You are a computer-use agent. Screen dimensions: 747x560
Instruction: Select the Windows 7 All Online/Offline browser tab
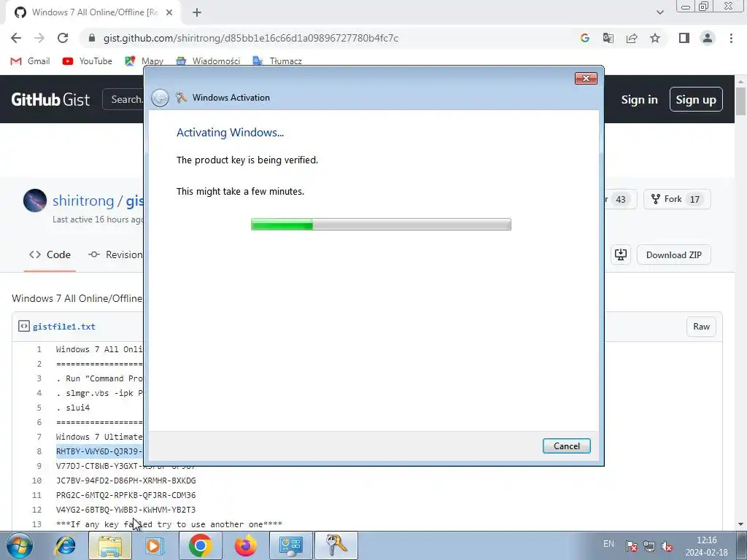tap(93, 13)
